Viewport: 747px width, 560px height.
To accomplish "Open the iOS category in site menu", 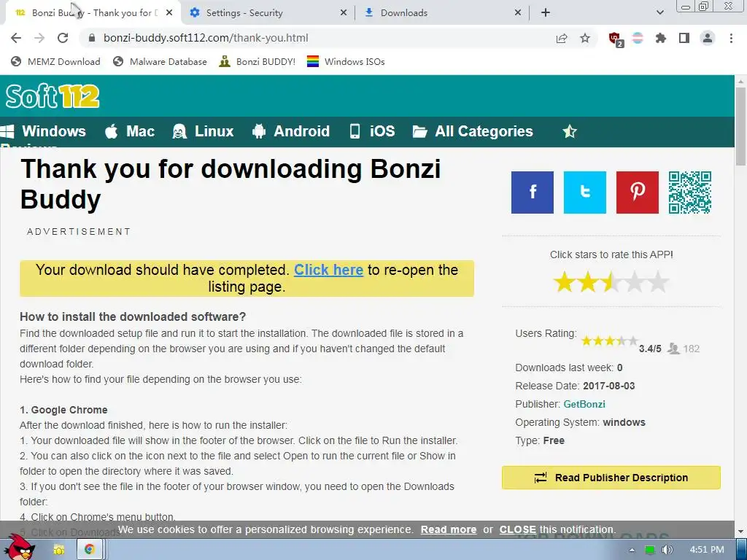I will [x=372, y=131].
